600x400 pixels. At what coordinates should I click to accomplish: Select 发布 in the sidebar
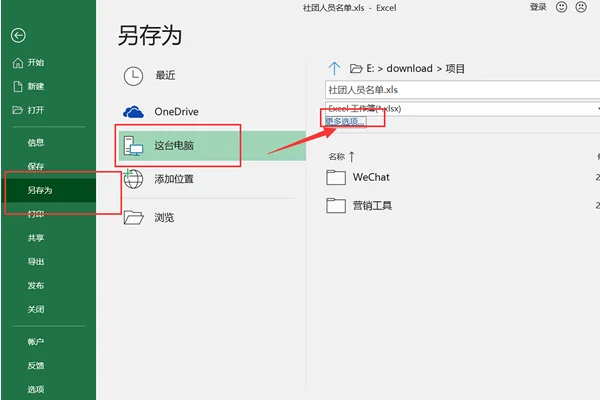pos(36,286)
